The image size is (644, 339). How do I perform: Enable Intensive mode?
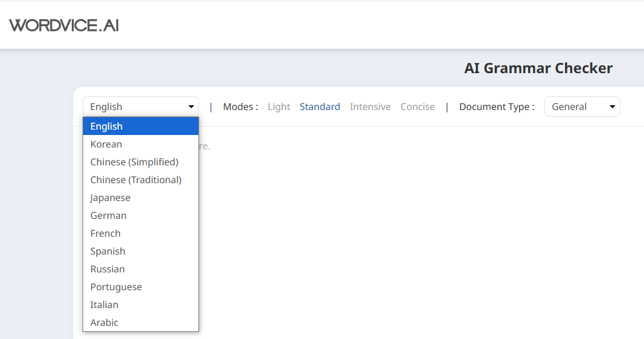(x=370, y=107)
